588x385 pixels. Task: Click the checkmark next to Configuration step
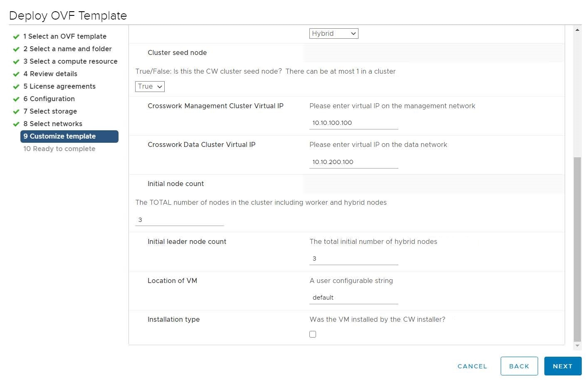coord(16,99)
